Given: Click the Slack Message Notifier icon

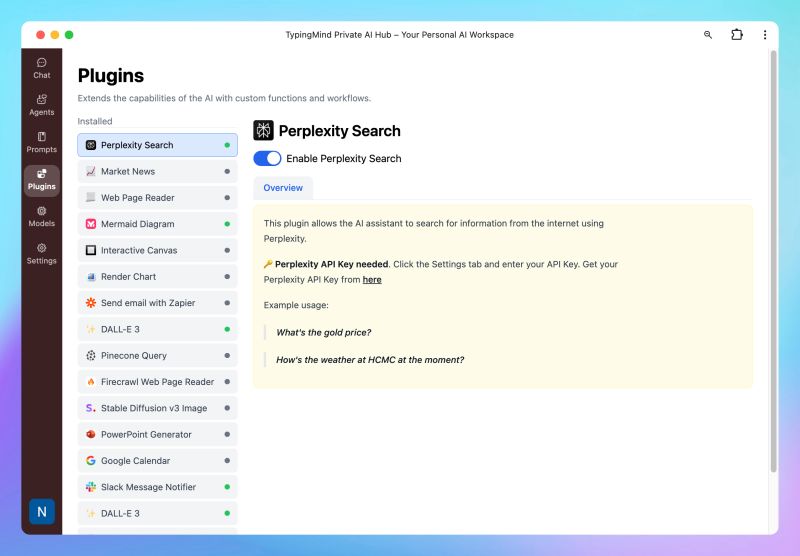Looking at the screenshot, I should coord(91,487).
